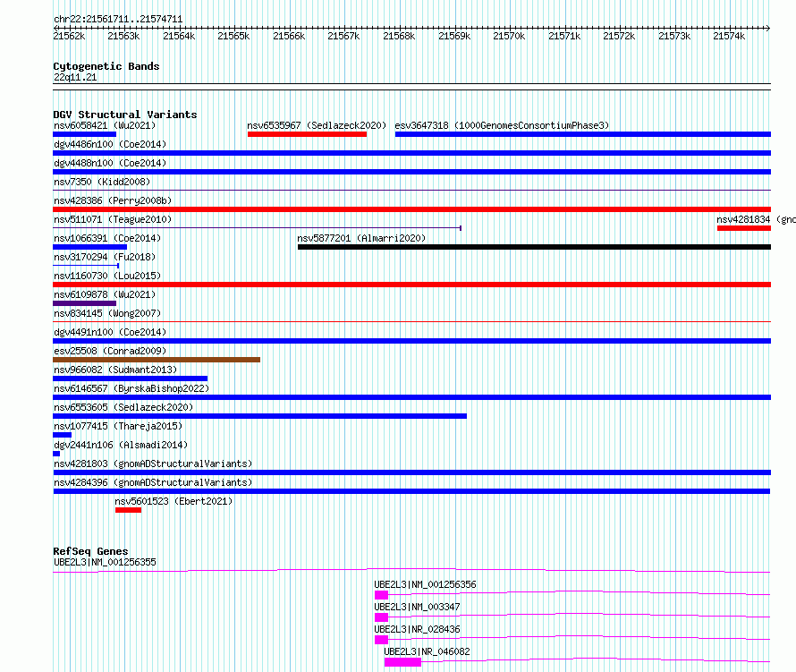Viewport: 796px width, 672px height.
Task: Click the 21562k ruler position
Action: pyautogui.click(x=69, y=36)
